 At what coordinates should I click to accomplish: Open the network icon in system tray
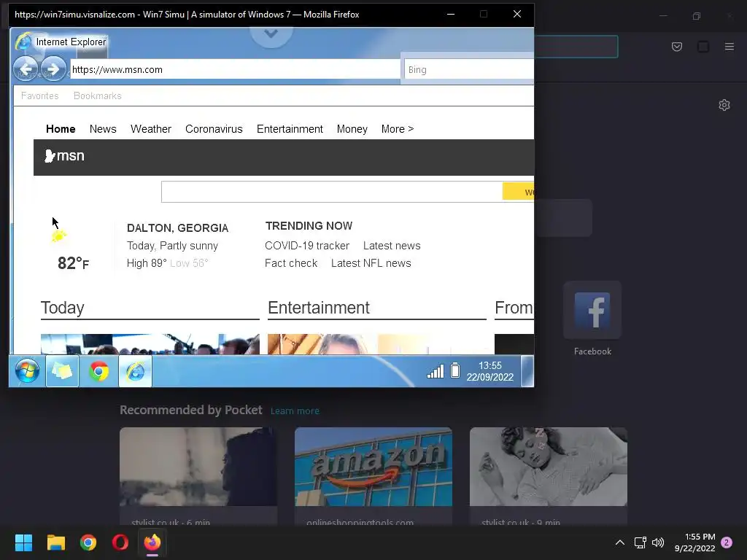640,542
